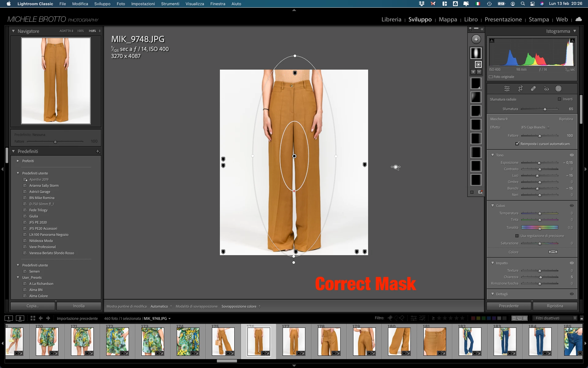This screenshot has height=368, width=588.
Task: Enable the Inverti checkbox
Action: pyautogui.click(x=560, y=99)
